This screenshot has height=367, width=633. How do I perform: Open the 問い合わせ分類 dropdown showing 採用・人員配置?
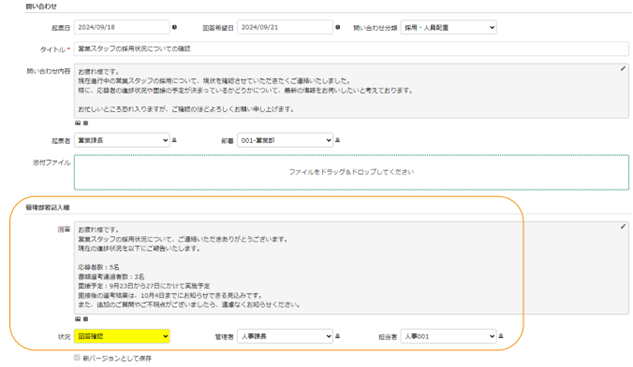coord(449,27)
